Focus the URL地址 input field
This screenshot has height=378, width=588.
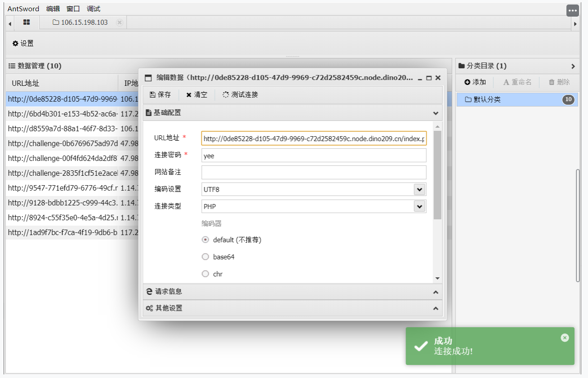click(x=314, y=138)
